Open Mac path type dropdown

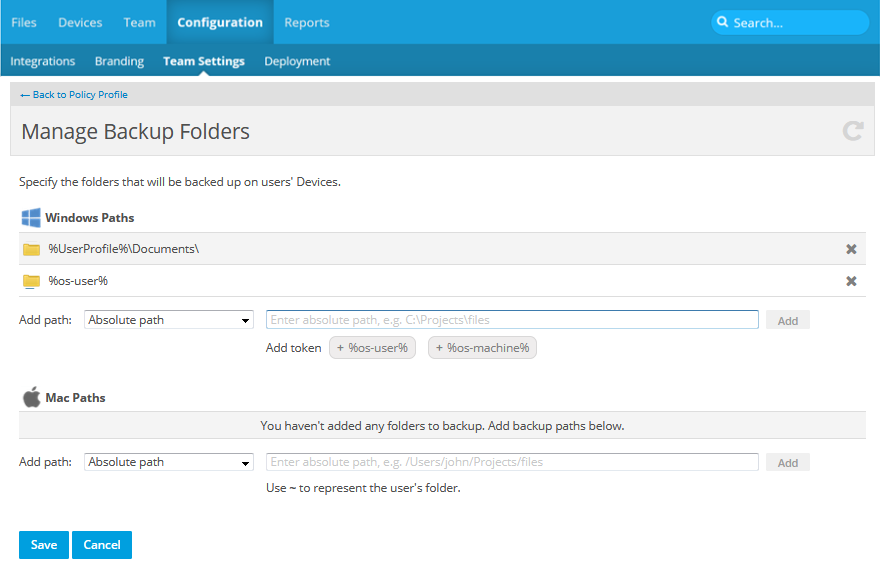tap(169, 462)
